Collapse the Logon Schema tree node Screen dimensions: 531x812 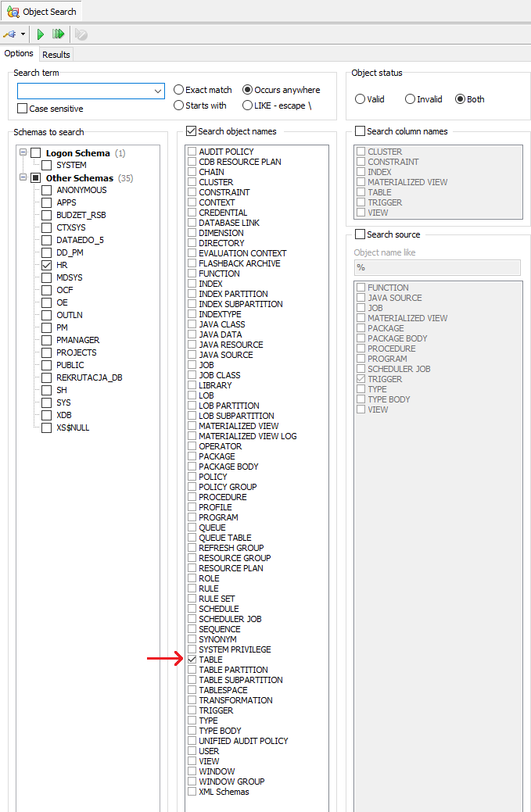click(x=23, y=152)
